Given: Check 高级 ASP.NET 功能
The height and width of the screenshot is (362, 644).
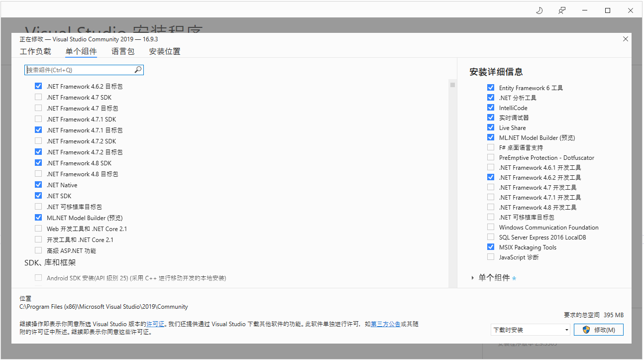Looking at the screenshot, I should coord(38,250).
